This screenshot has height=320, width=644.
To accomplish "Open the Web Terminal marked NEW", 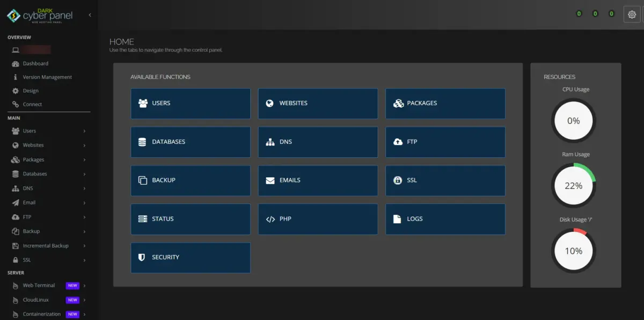I will (x=38, y=285).
